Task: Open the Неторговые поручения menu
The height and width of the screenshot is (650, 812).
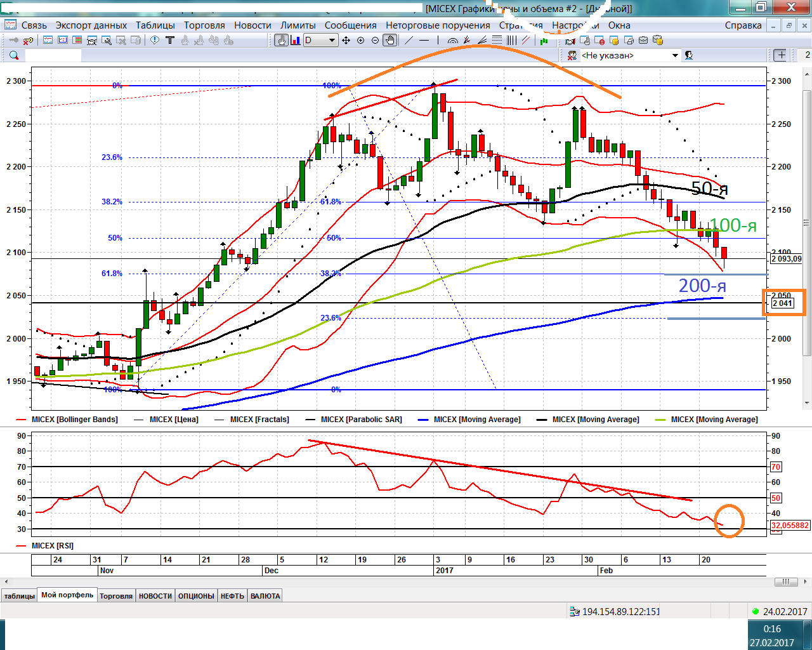Action: (438, 25)
